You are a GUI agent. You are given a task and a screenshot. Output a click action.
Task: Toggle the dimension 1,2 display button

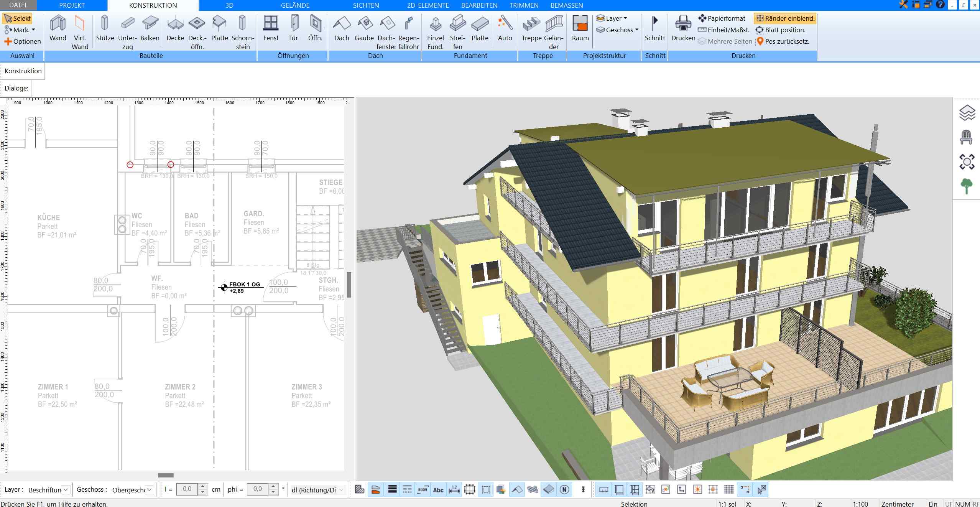click(x=454, y=490)
